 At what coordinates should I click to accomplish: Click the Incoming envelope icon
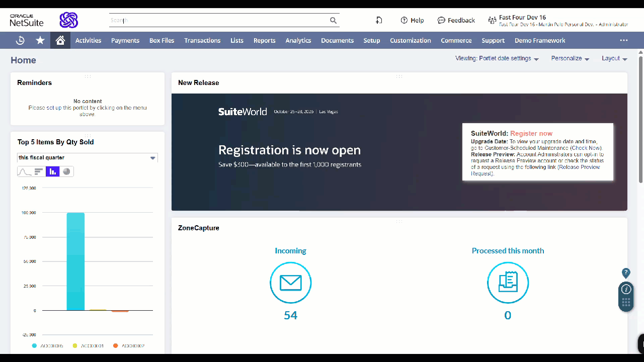click(x=291, y=283)
